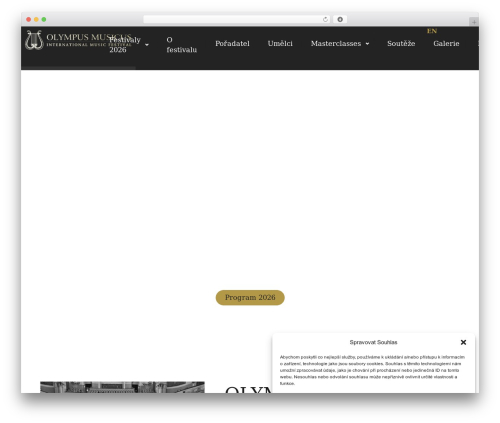This screenshot has height=423, width=500.
Task: Click the concert hall photo thumbnail
Action: pos(122,387)
